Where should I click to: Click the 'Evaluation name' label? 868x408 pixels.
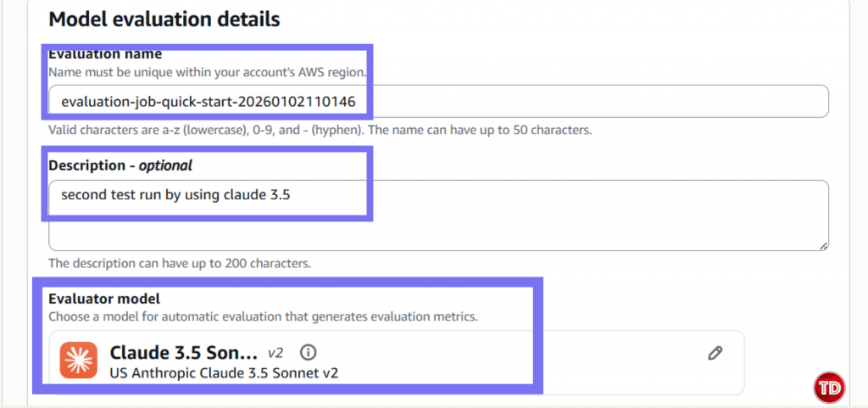pos(105,54)
